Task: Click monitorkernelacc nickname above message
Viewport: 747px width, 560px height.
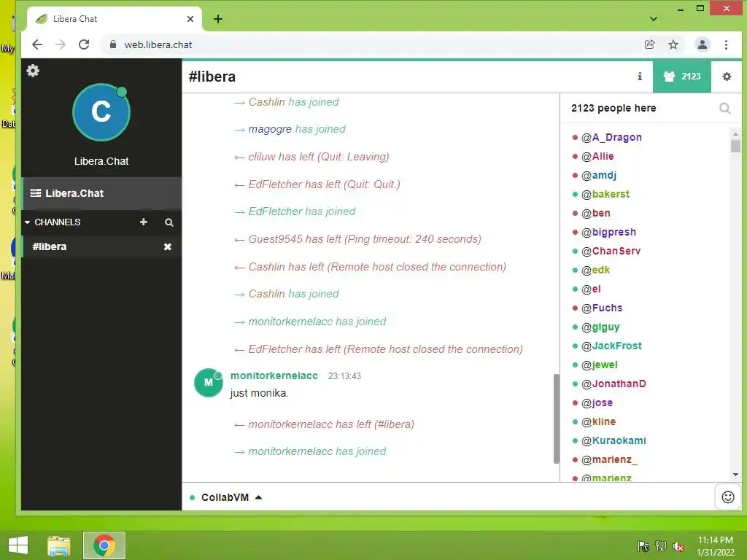Action: click(x=274, y=376)
